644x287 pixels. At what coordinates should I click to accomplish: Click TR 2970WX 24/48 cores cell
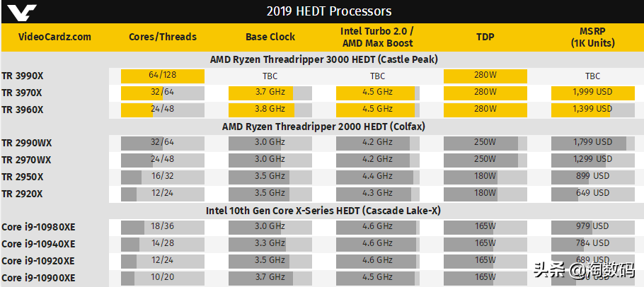[x=163, y=160]
